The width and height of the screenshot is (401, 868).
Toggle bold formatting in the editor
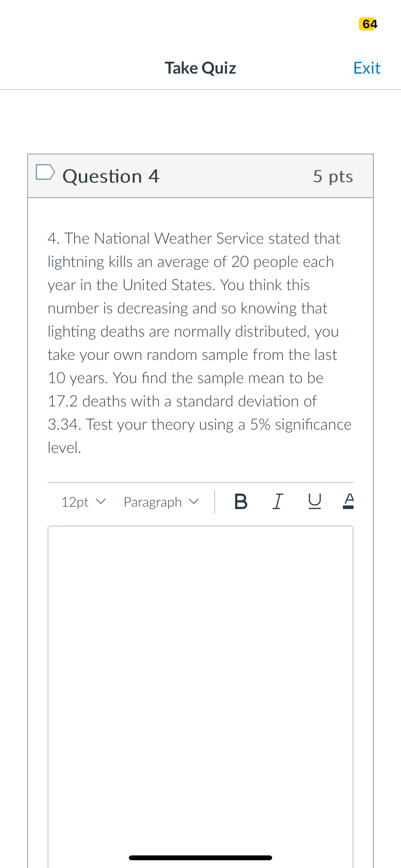tap(241, 502)
